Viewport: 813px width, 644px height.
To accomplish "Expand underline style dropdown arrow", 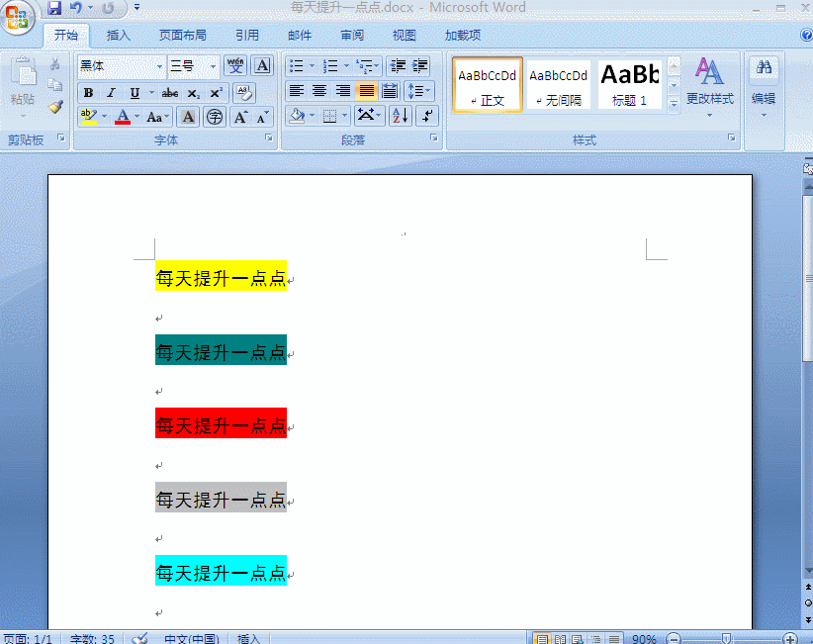I will point(151,93).
